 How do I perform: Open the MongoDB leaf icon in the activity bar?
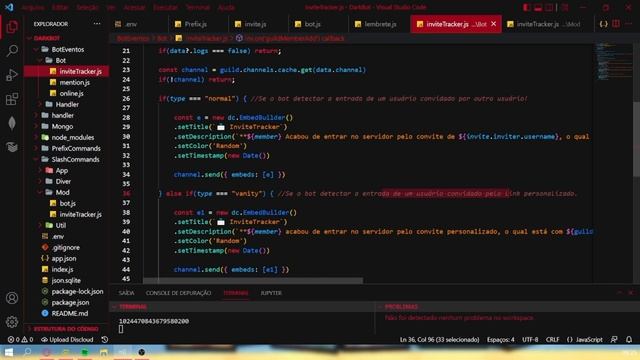tap(12, 123)
